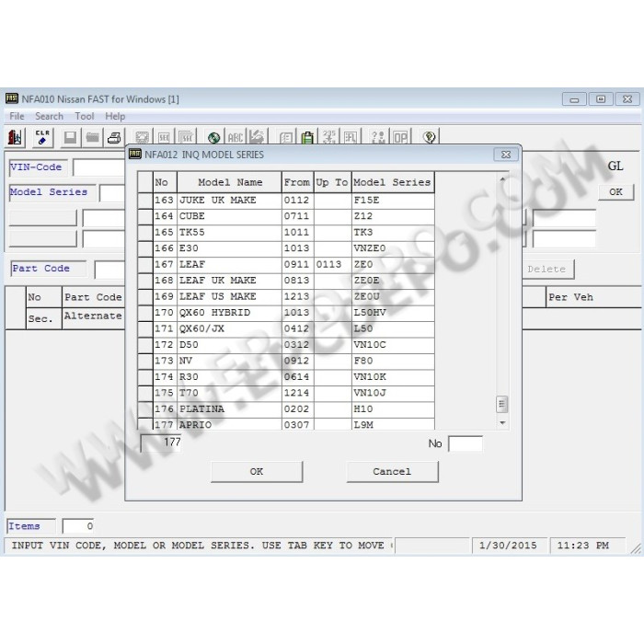
Task: Click the FL toolbar icon
Action: pos(351,138)
